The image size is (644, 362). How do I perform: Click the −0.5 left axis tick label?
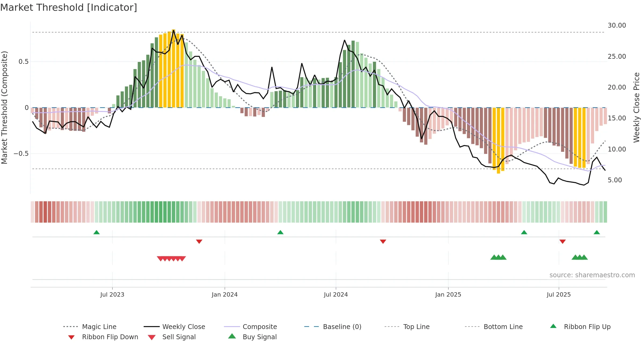[x=21, y=154]
